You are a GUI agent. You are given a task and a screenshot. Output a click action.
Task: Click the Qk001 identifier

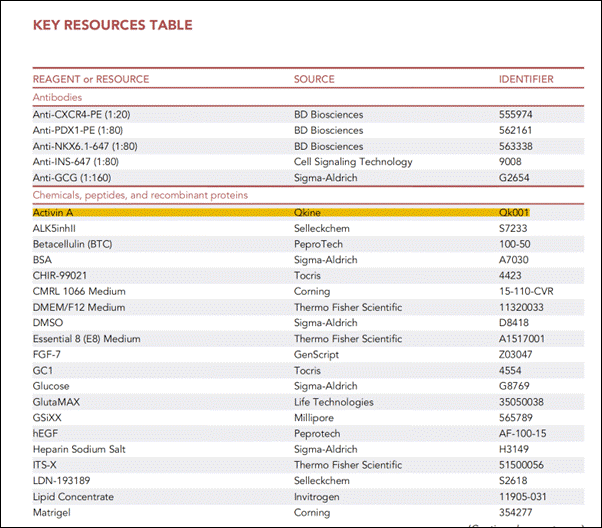pos(514,212)
